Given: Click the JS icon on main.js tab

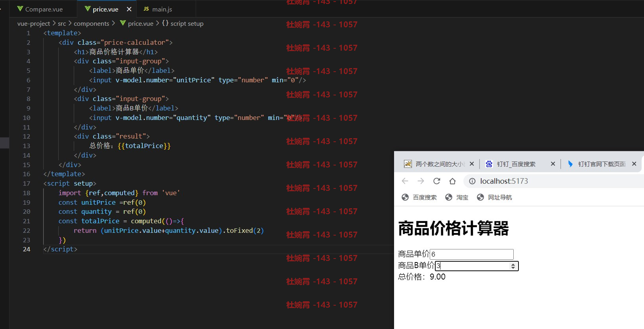Looking at the screenshot, I should [146, 9].
